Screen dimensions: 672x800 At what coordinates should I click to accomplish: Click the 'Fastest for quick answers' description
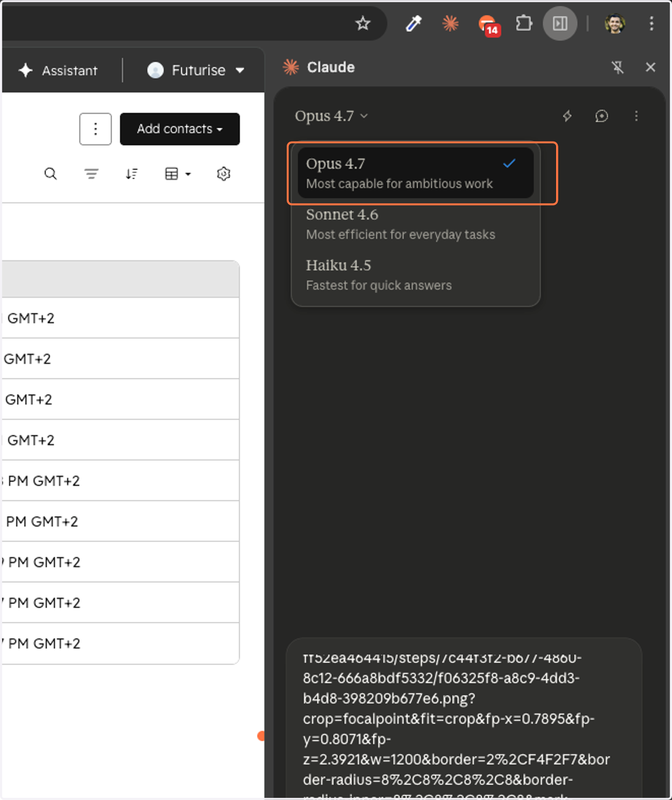(379, 286)
